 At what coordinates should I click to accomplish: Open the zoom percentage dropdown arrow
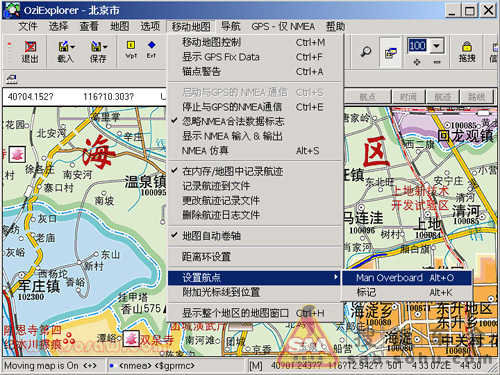[436, 45]
